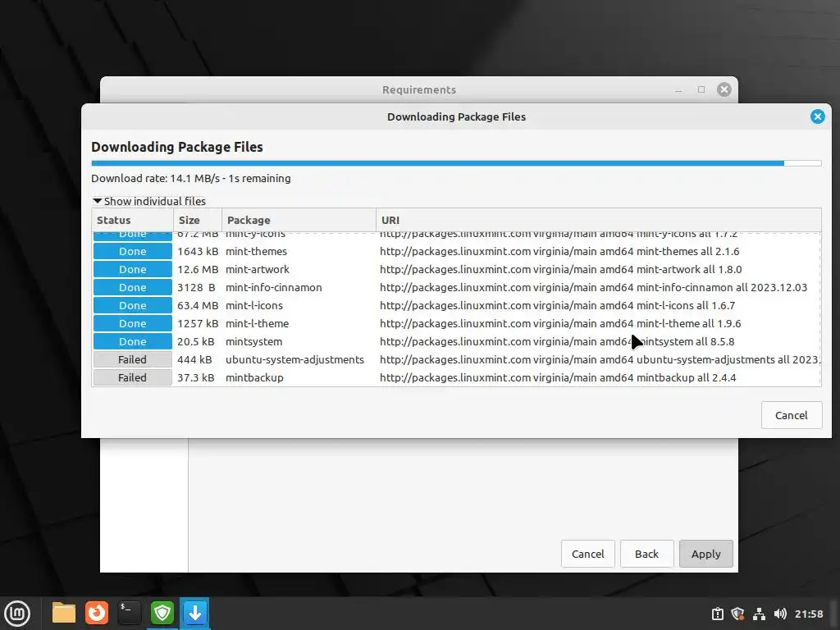Click the mint-l-theme all 1.9.6 URI

pyautogui.click(x=560, y=323)
